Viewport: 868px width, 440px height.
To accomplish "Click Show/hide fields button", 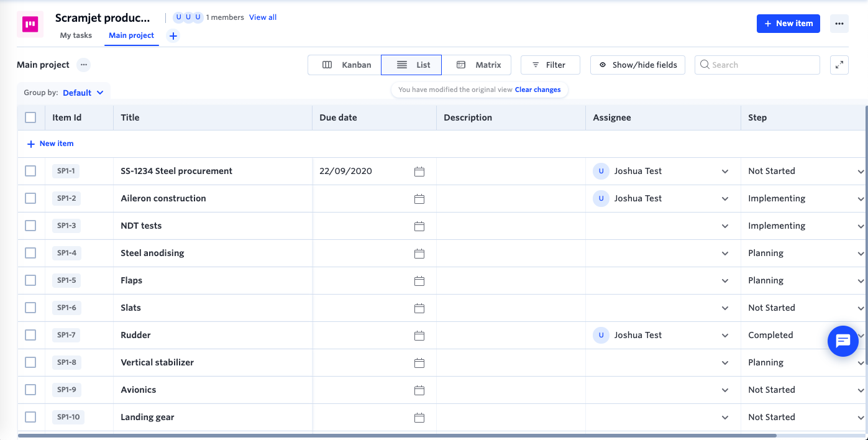I will [637, 65].
